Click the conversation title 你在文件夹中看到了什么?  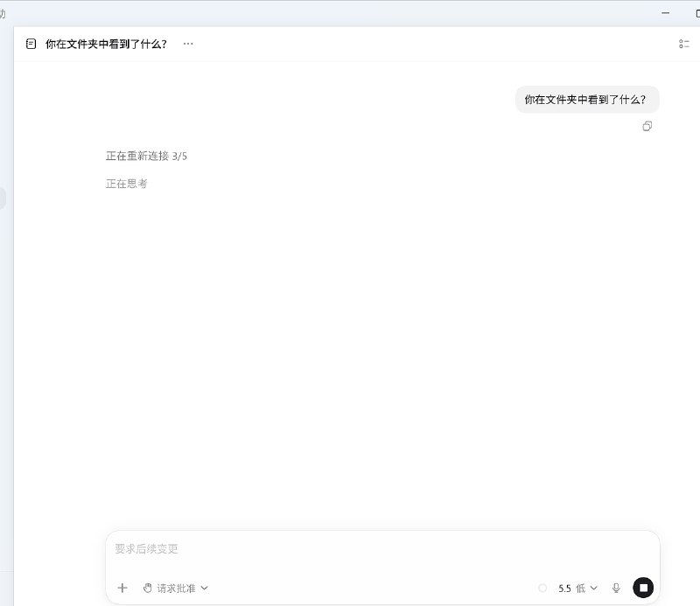pos(106,44)
